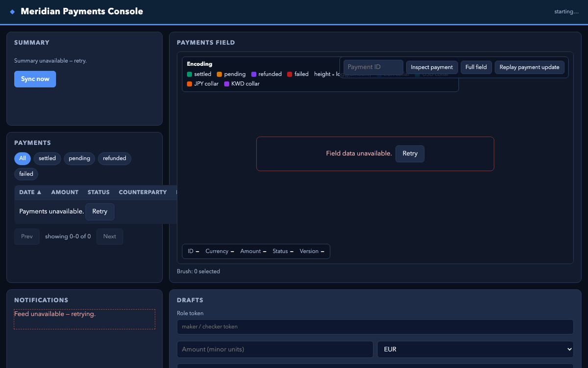Focus the Payment ID input field
Image resolution: width=588 pixels, height=368 pixels.
[373, 67]
